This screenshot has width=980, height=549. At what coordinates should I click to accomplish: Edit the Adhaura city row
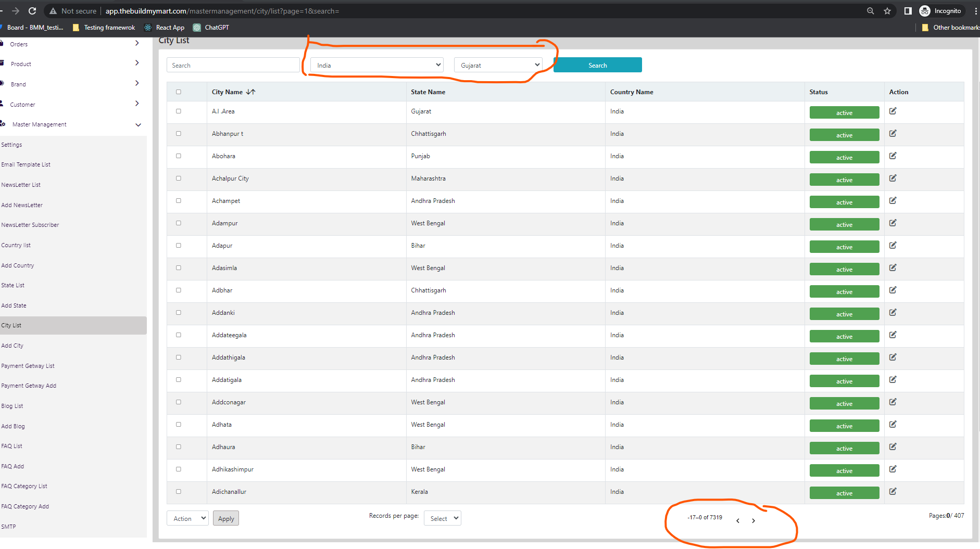coord(893,446)
